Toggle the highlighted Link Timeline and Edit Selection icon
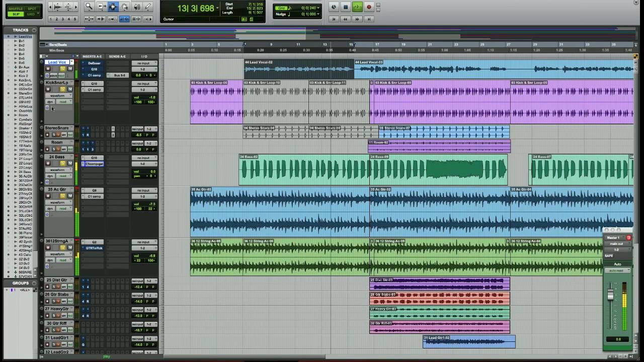The image size is (644, 362). (x=124, y=19)
